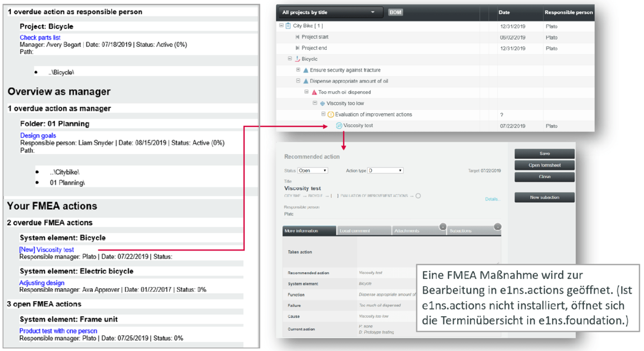Open the Details link
Image resolution: width=644 pixels, height=351 pixels.
[x=492, y=199]
